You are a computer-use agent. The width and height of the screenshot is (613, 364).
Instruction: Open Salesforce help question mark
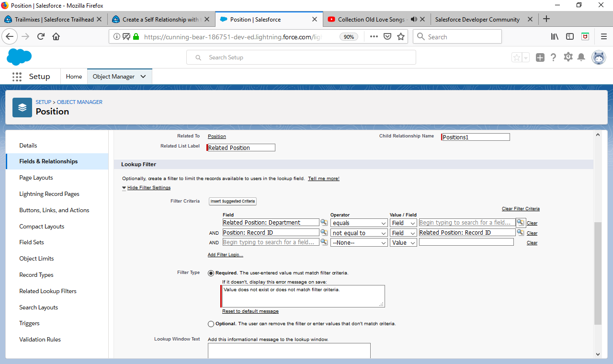pyautogui.click(x=554, y=57)
